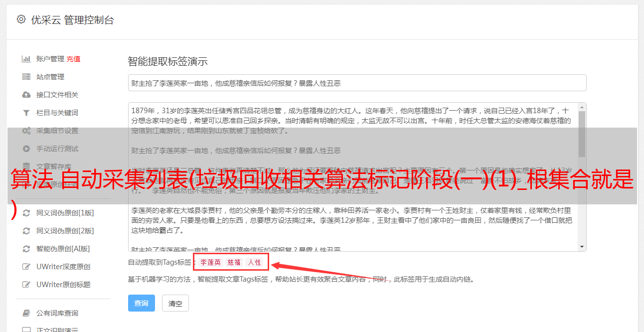644x332 pixels.
Task: Click the gear icon beside 优采云 管理控制台
Action: pyautogui.click(x=21, y=19)
